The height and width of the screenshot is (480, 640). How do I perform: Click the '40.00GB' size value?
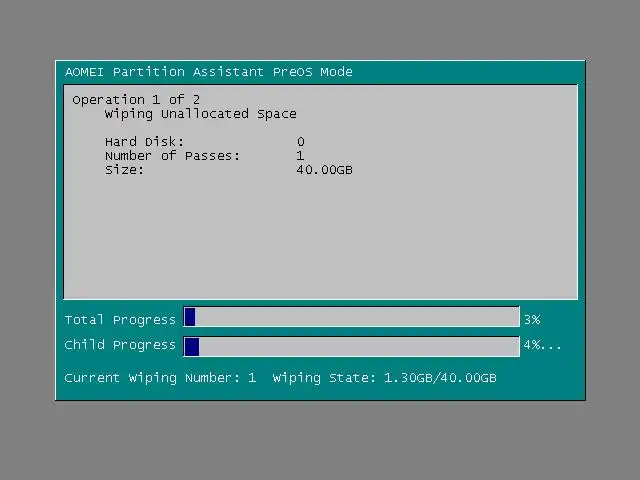pyautogui.click(x=324, y=170)
